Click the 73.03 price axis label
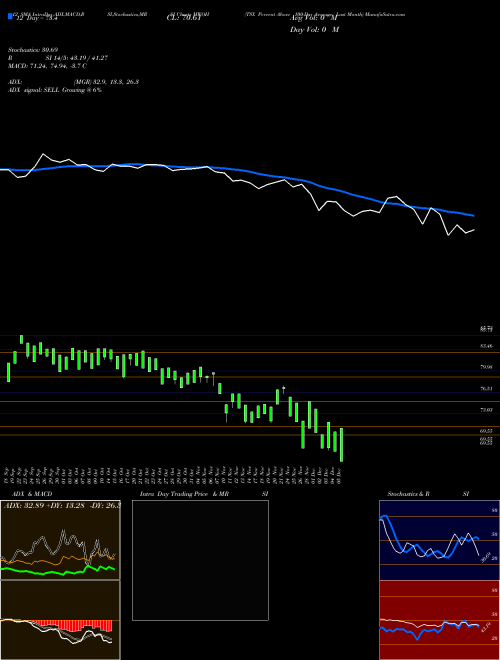This screenshot has width=500, height=660. 486,410
